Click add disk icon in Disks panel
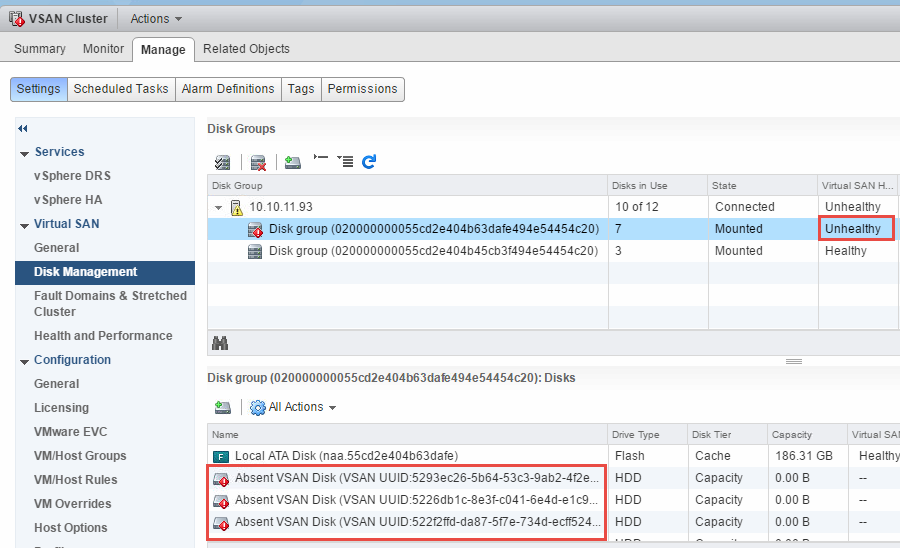This screenshot has height=548, width=900. coord(223,407)
